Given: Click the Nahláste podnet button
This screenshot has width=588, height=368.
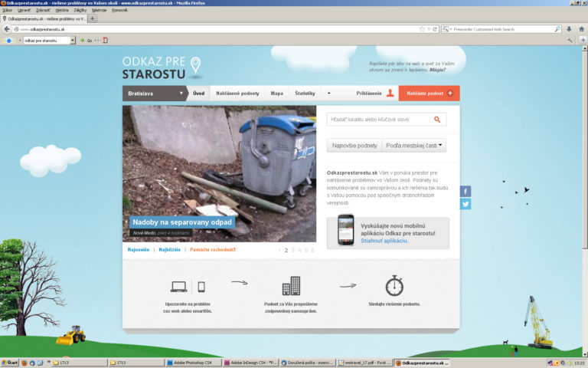Looking at the screenshot, I should (x=429, y=94).
